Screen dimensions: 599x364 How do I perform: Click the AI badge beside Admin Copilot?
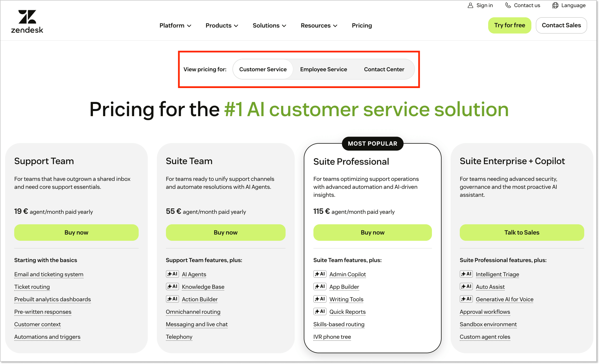point(320,274)
